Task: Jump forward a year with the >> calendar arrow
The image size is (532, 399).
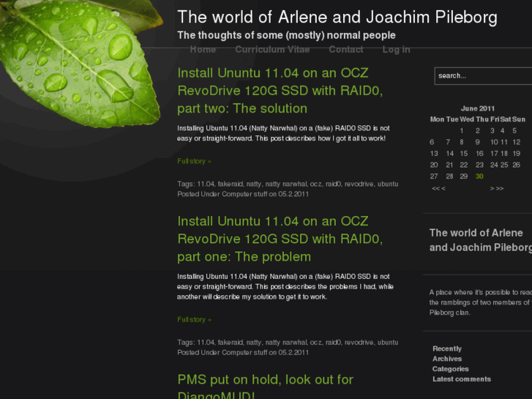Action: [x=500, y=188]
